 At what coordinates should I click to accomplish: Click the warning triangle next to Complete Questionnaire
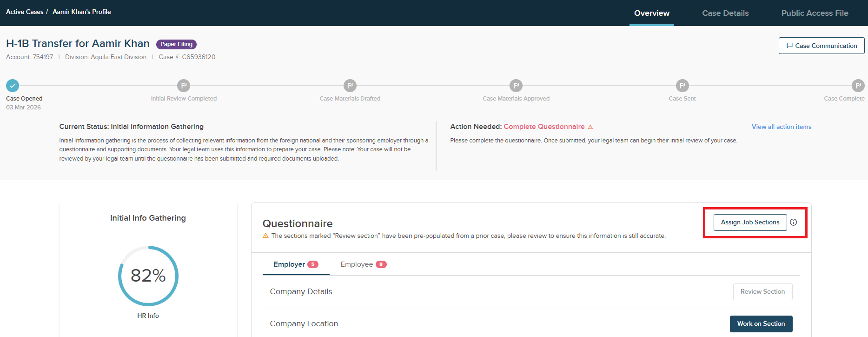(x=590, y=127)
